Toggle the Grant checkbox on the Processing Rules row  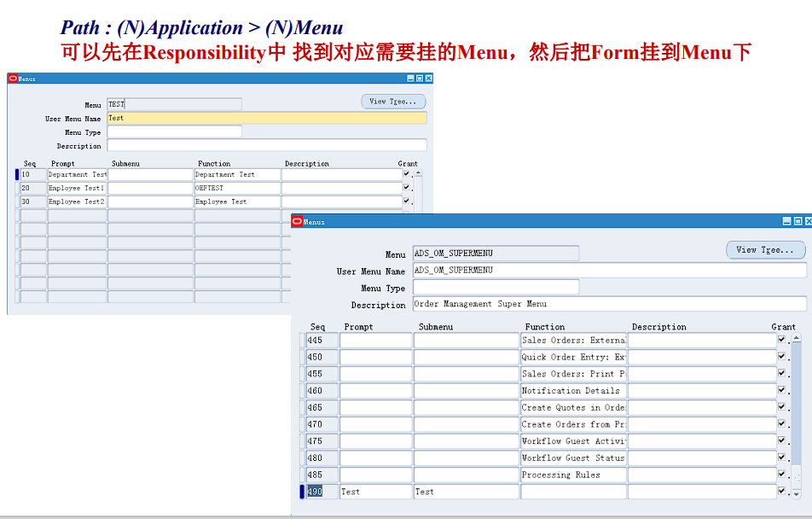(x=780, y=474)
